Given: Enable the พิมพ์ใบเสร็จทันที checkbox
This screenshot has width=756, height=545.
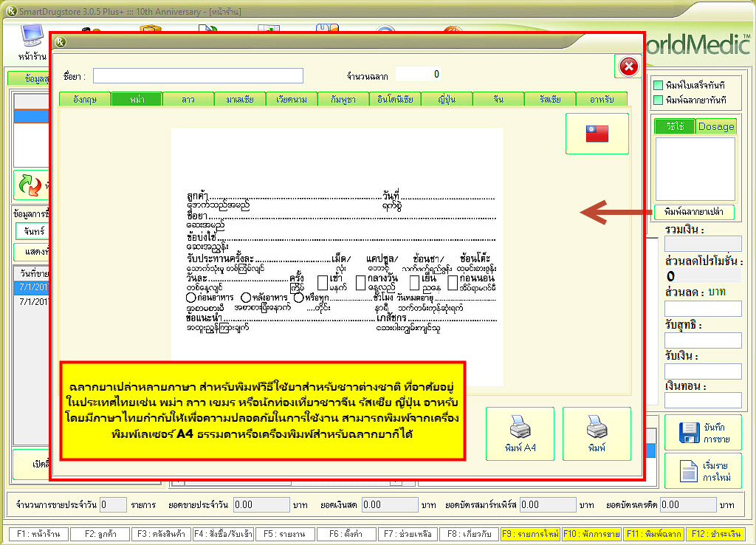Looking at the screenshot, I should click(x=658, y=86).
